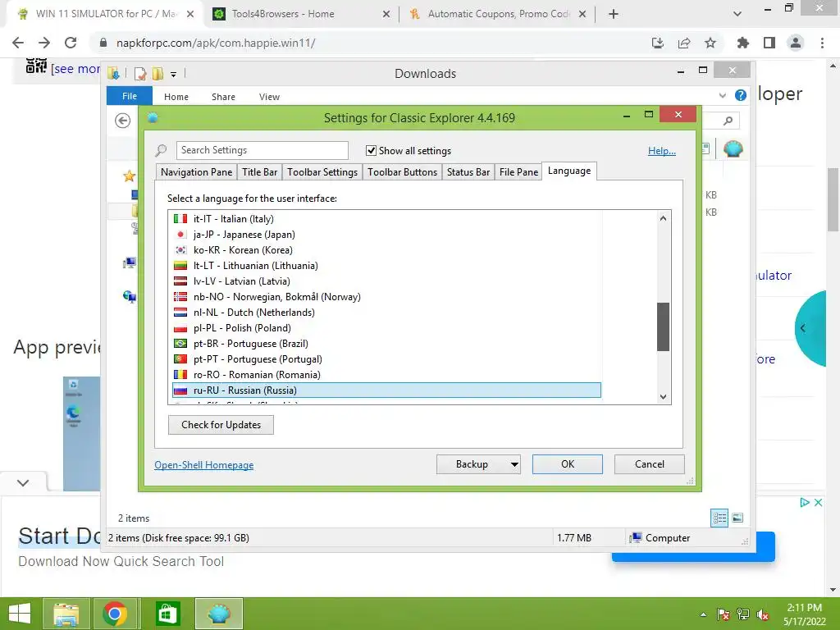Open Home ribbon tab in Downloads window
The image size is (840, 630).
[176, 97]
